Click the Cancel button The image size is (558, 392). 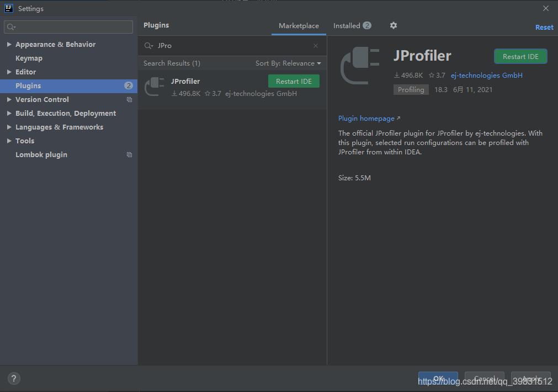[485, 379]
